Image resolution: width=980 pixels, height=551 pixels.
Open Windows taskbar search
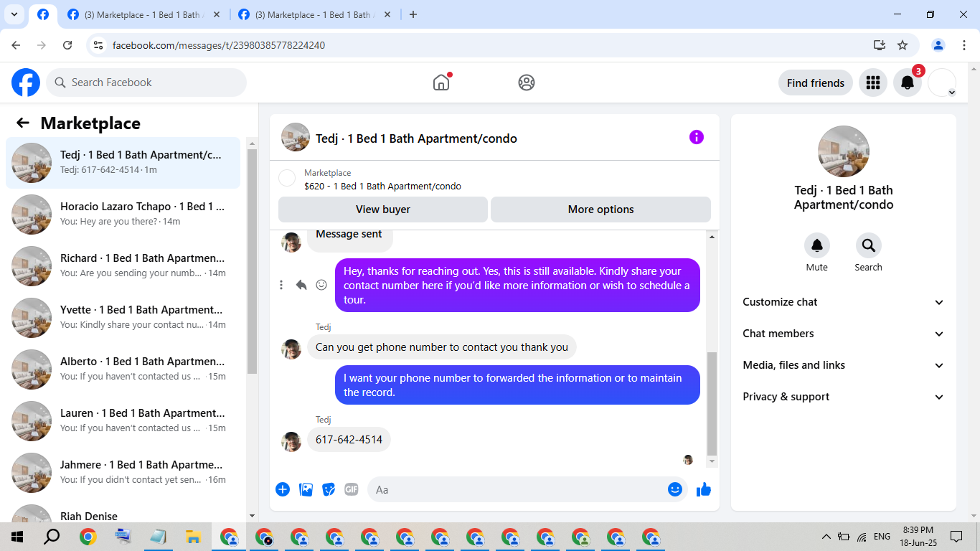click(52, 537)
